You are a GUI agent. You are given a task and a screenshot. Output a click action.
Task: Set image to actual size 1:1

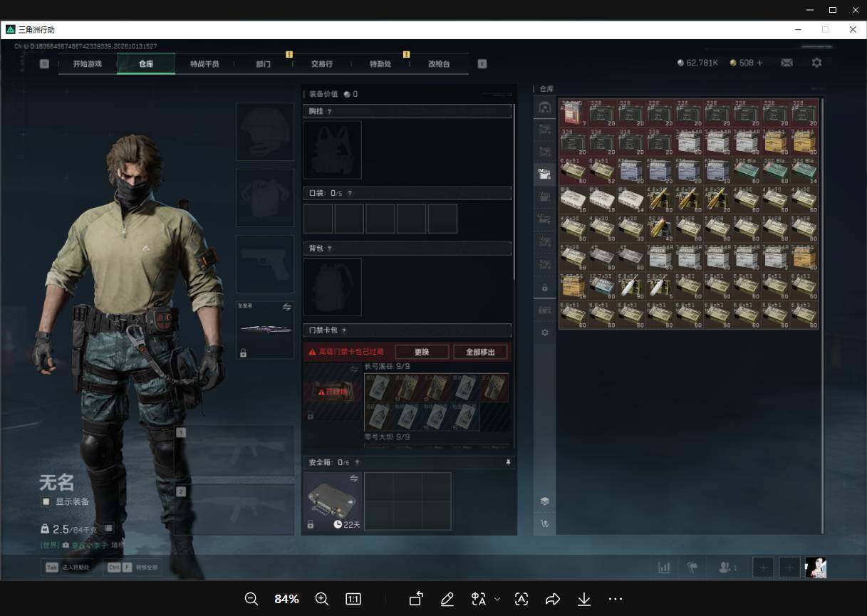click(353, 599)
